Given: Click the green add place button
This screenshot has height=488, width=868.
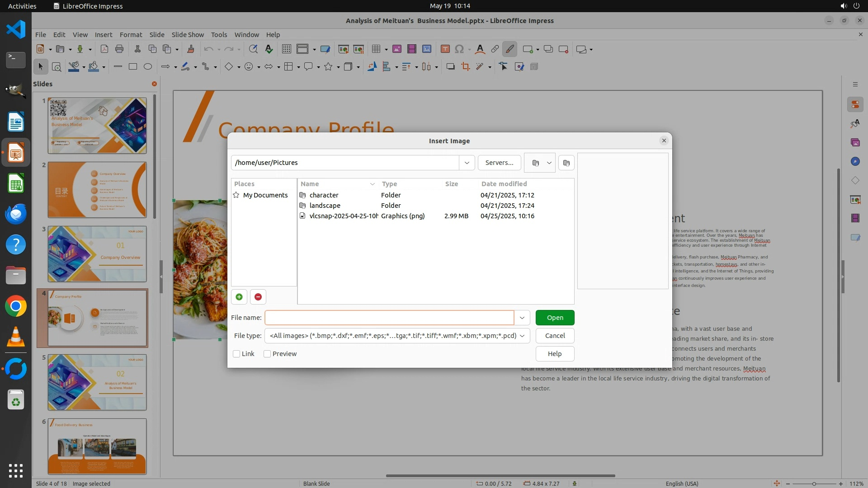Looking at the screenshot, I should coord(239,297).
